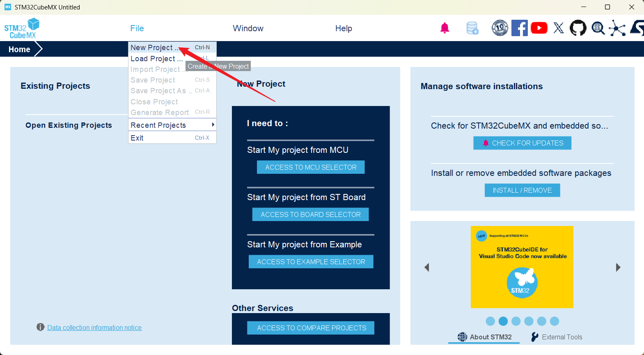The image size is (644, 355).
Task: Click the database download icon in toolbar
Action: (x=472, y=28)
